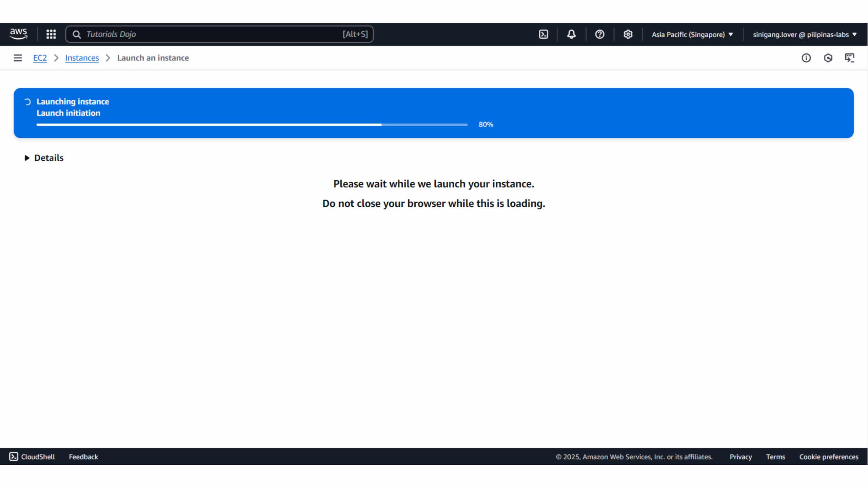Click the AWS logo home icon
This screenshot has height=488, width=868.
pyautogui.click(x=18, y=34)
